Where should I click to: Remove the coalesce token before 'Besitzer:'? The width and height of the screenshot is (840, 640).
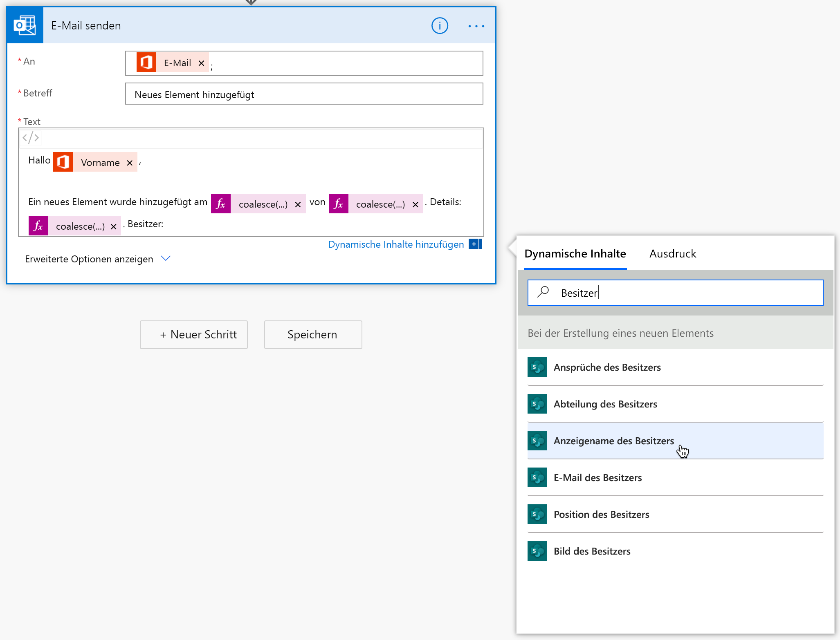(x=114, y=226)
